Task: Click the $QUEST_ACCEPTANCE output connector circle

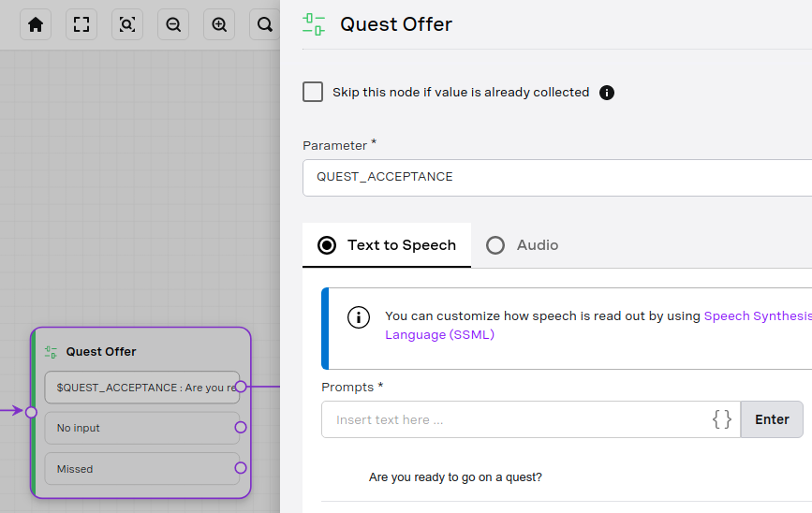Action: click(241, 387)
